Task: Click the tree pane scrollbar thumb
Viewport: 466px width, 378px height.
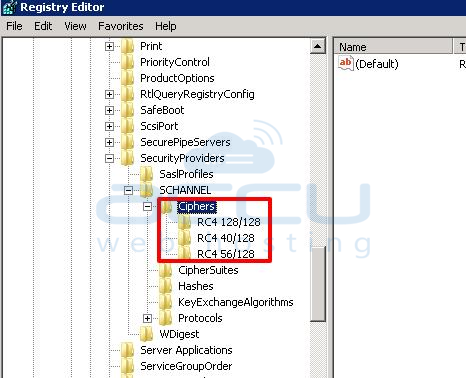Action: click(x=318, y=284)
